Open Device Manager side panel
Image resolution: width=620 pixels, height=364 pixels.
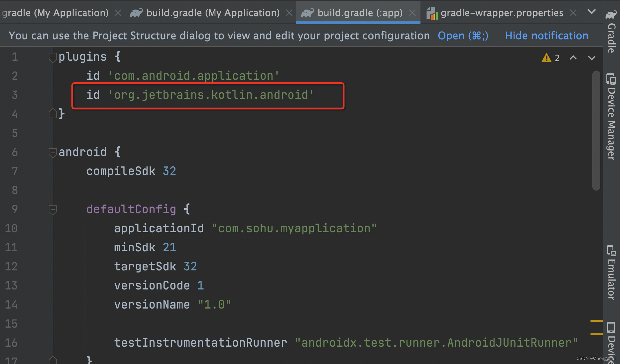point(611,117)
